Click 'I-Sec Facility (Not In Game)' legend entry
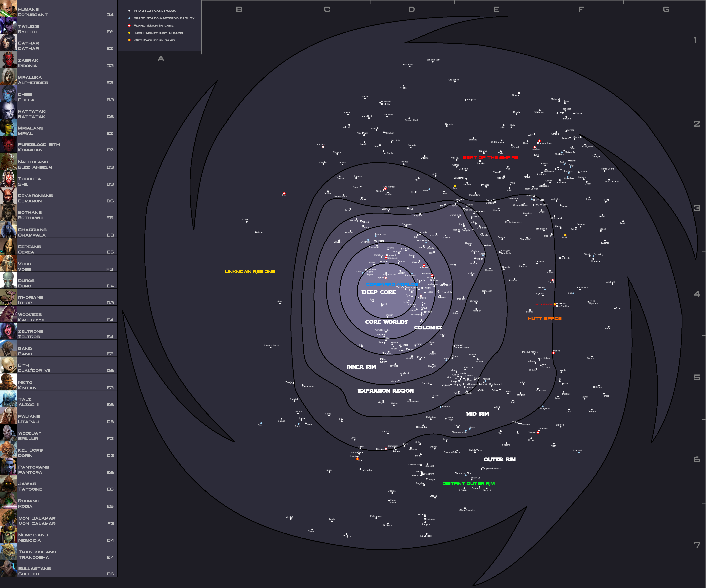The image size is (706, 588). [156, 33]
